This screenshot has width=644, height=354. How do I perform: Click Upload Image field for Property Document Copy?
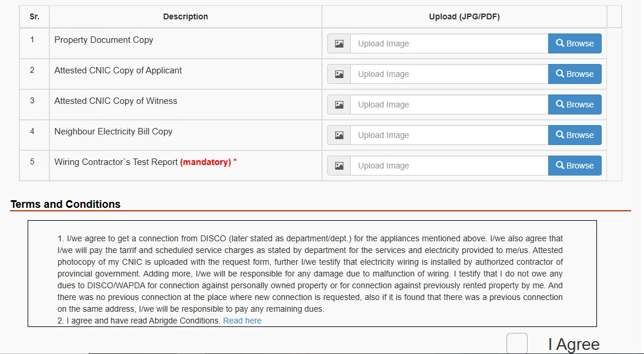click(x=450, y=43)
